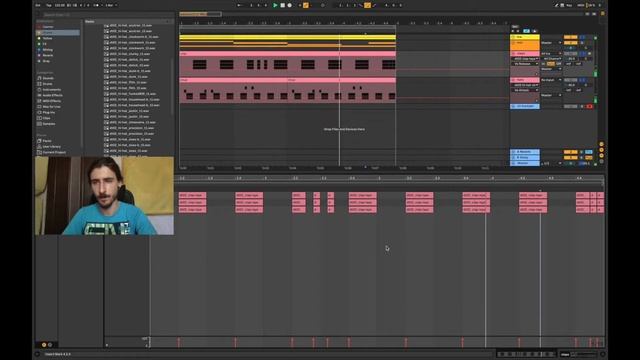Select the Reverb collection label
This screenshot has height=360, width=640.
(x=48, y=56)
